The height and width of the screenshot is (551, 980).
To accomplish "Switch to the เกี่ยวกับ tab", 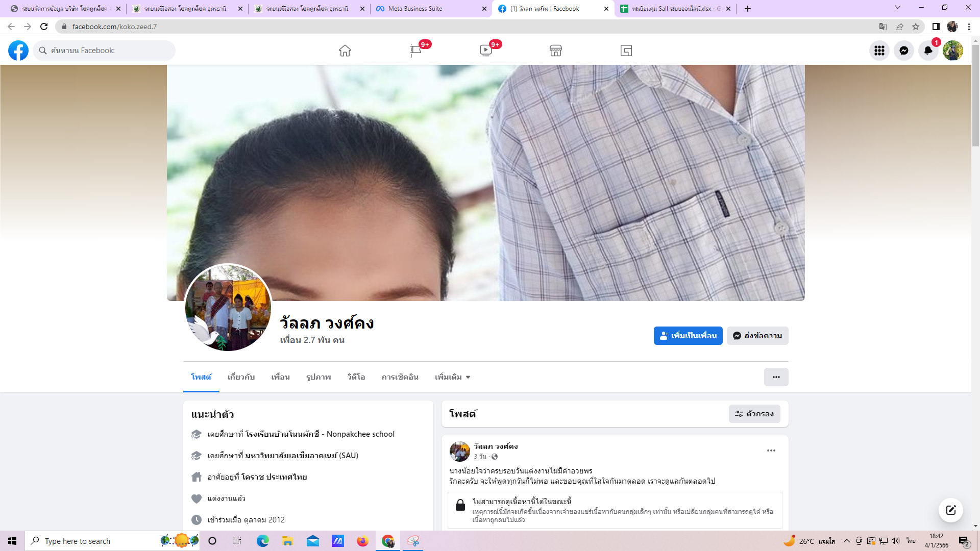I will point(241,377).
